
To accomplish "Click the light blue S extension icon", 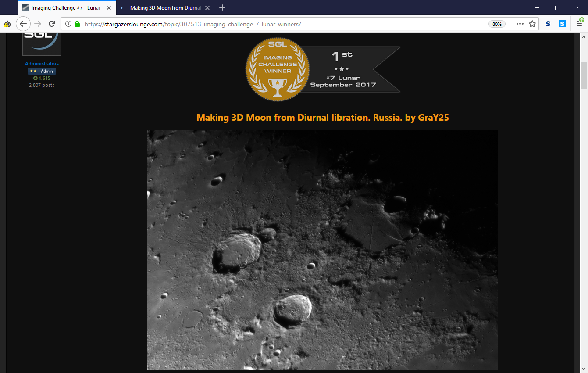I will pyautogui.click(x=562, y=24).
